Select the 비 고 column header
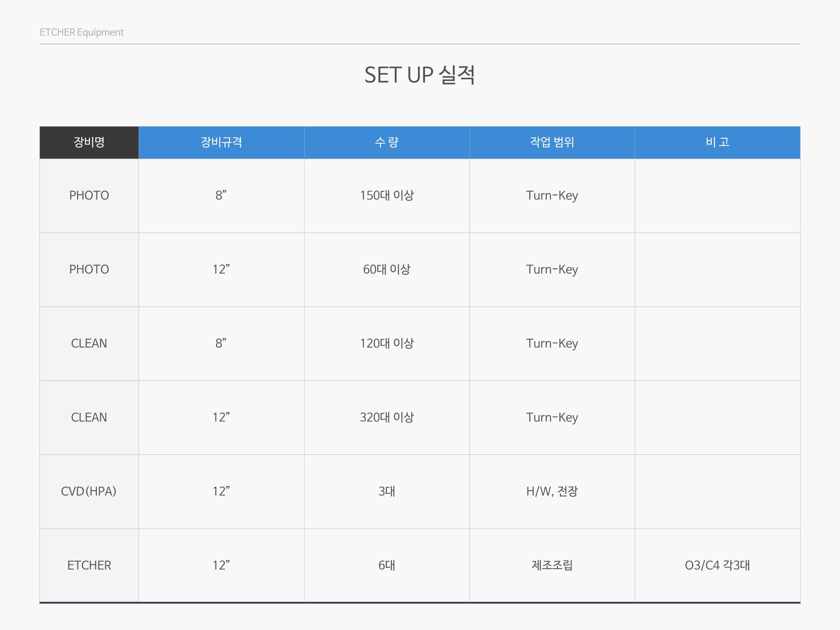Image resolution: width=840 pixels, height=630 pixels. (x=717, y=142)
